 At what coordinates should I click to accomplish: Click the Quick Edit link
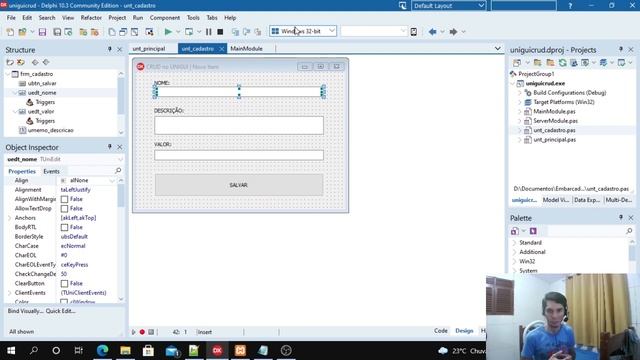(x=60, y=311)
